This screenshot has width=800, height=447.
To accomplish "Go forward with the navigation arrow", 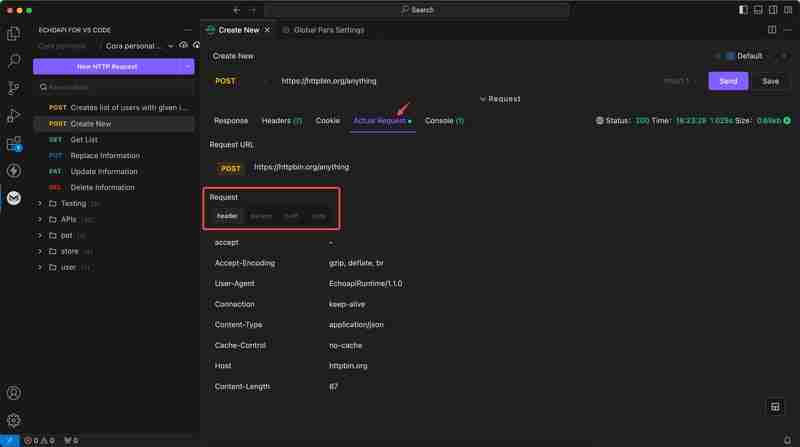I will click(x=253, y=10).
